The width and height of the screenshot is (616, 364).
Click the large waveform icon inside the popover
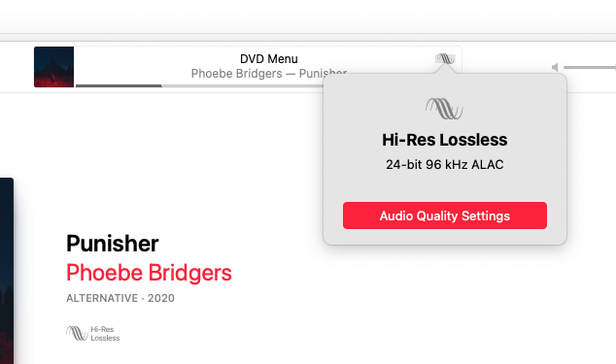(444, 109)
